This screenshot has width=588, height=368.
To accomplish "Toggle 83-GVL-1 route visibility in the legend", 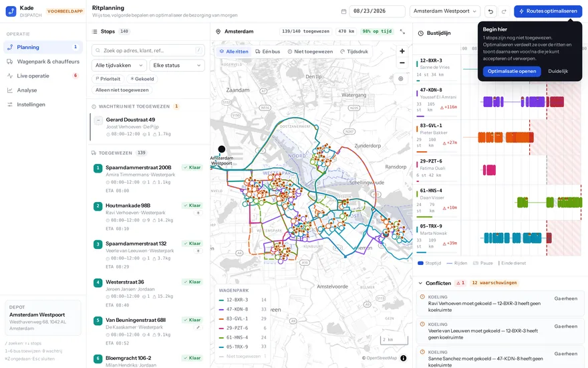I will (x=243, y=318).
